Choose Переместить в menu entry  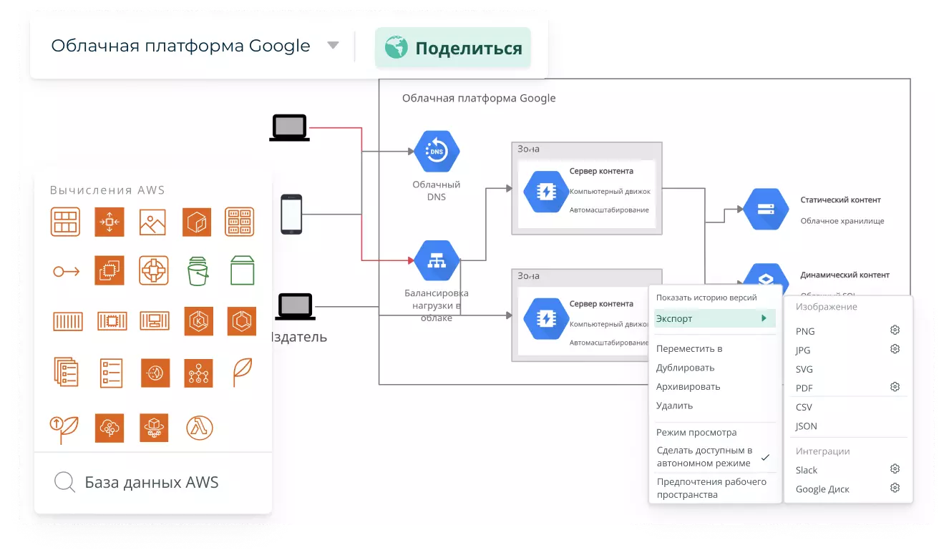pyautogui.click(x=689, y=349)
